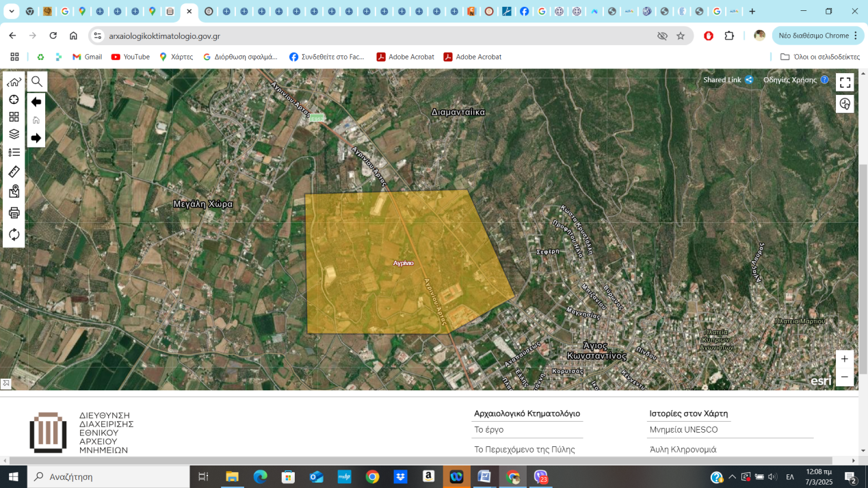
Task: Open the YouTube bookmark
Action: click(x=130, y=57)
